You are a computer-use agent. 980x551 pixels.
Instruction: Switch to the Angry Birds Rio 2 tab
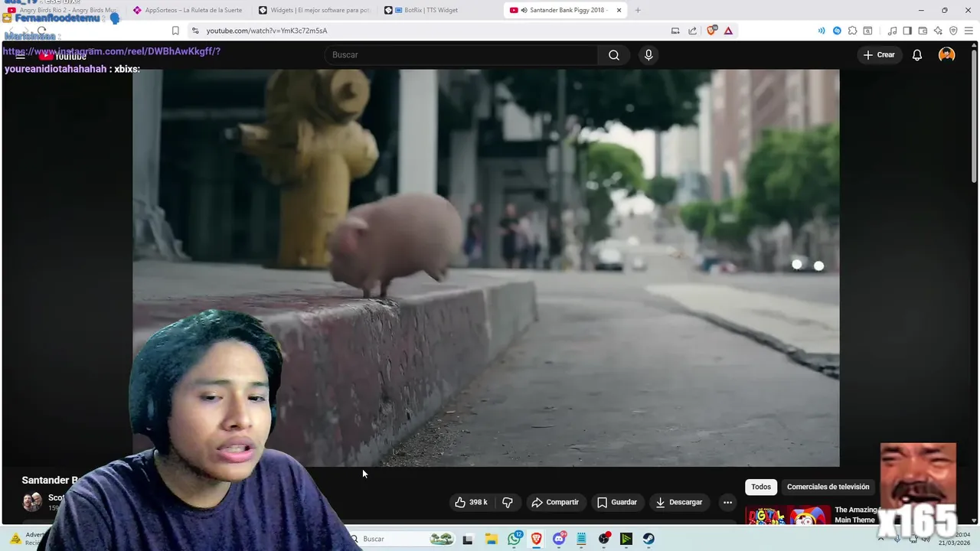[x=61, y=10]
